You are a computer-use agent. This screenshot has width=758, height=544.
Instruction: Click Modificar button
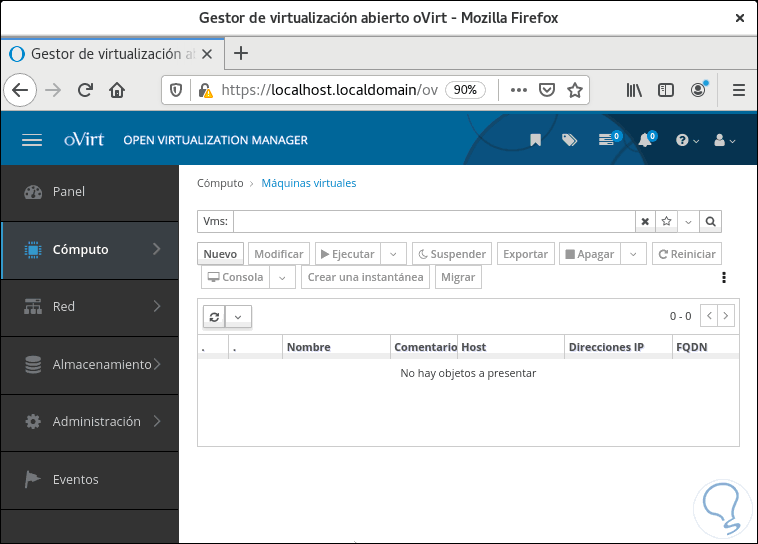278,254
